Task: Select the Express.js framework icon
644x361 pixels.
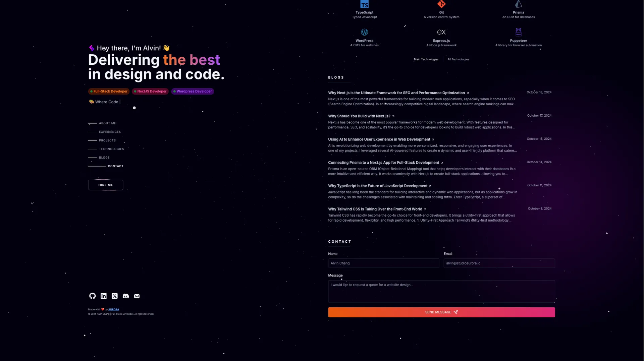Action: pos(441,32)
